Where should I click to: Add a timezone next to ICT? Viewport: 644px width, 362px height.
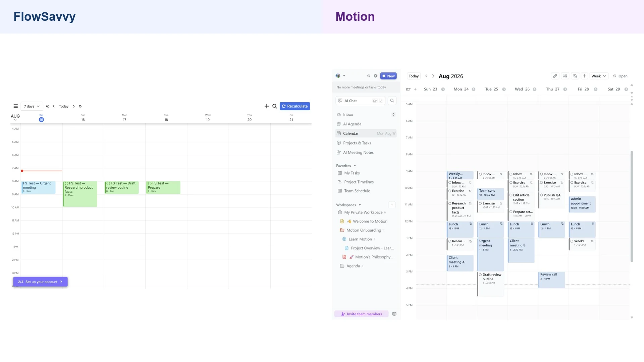415,89
